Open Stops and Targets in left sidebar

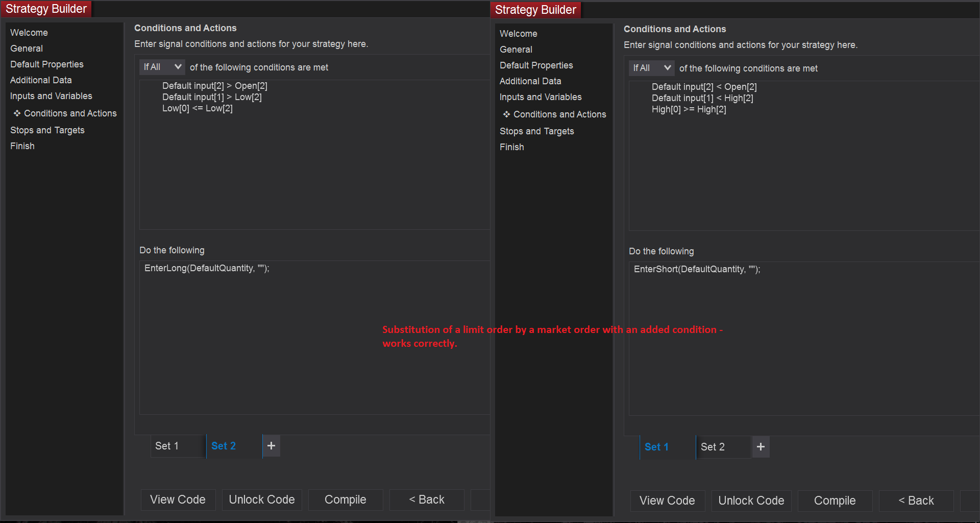tap(47, 130)
